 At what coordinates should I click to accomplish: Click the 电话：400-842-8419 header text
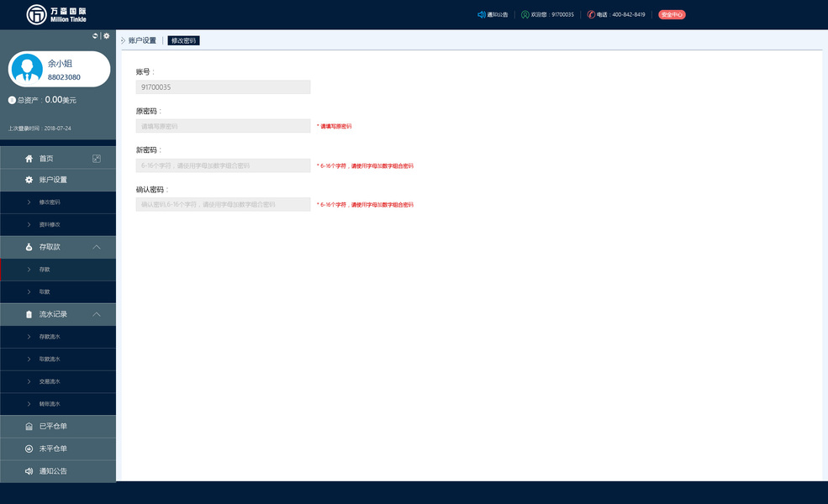tap(621, 15)
